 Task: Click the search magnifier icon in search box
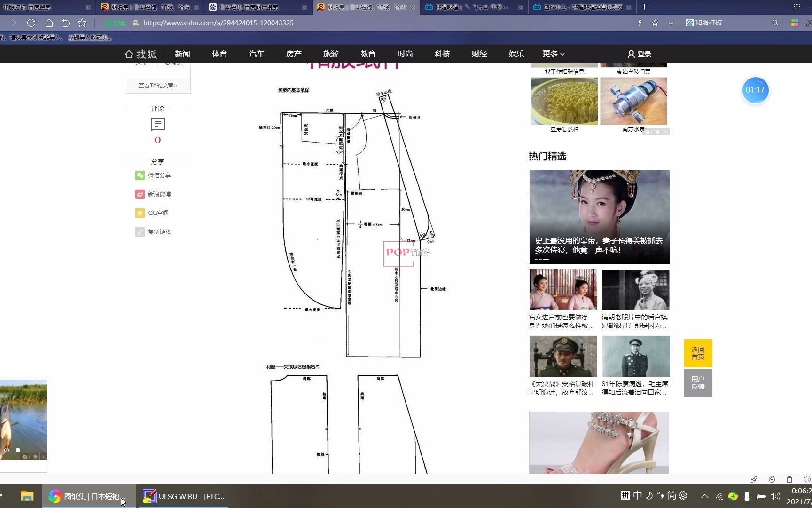pos(775,23)
